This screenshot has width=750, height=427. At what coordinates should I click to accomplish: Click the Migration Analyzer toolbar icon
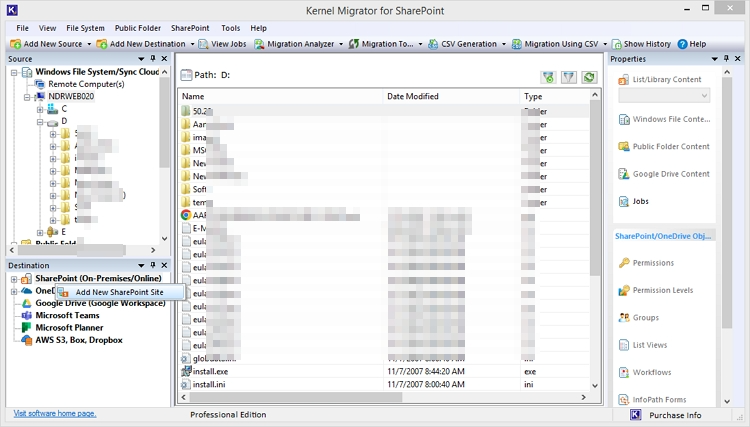(x=259, y=44)
